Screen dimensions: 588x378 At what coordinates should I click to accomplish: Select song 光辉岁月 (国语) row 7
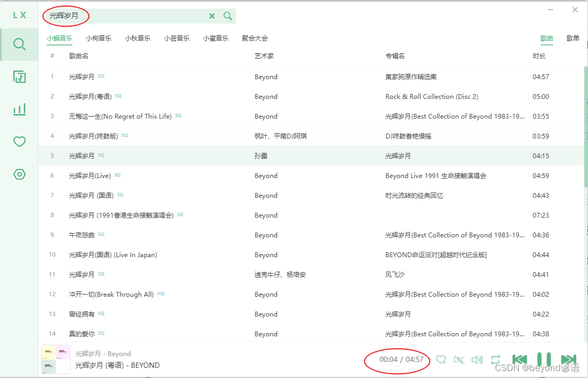(x=311, y=196)
